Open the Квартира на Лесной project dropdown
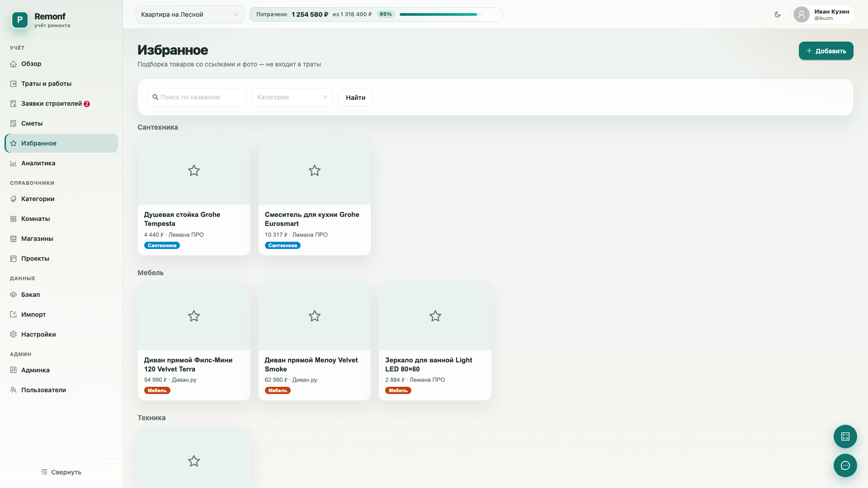The image size is (868, 488). [190, 14]
